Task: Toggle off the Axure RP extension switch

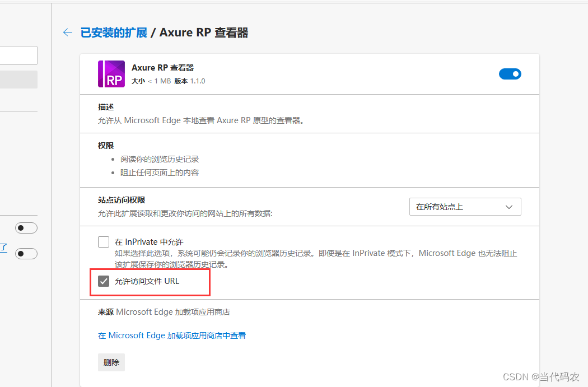Action: 510,74
